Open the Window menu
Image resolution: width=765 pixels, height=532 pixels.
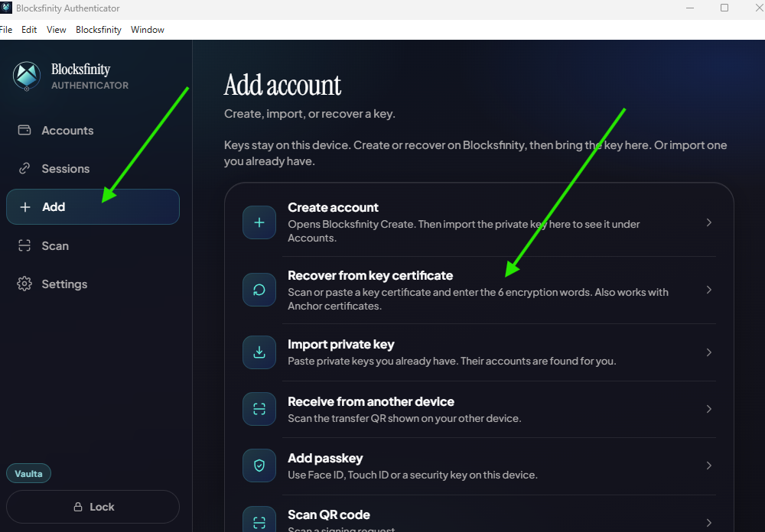pos(148,30)
